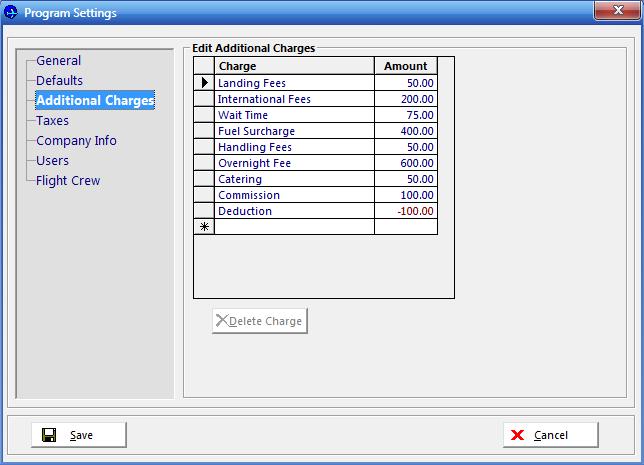Select the Fuel Surcharge charge cell
Image resolution: width=644 pixels, height=465 pixels.
pyautogui.click(x=294, y=131)
